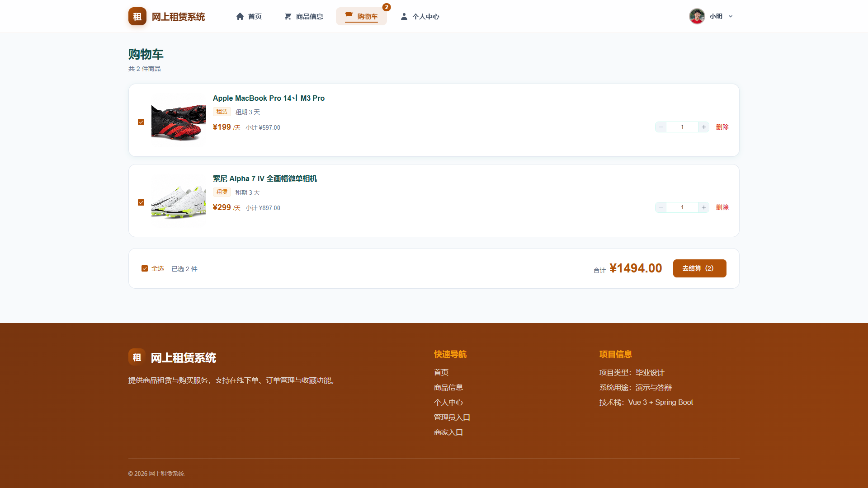Increase MacBook Pro quantity with plus icon
The image size is (868, 488).
pos(703,127)
